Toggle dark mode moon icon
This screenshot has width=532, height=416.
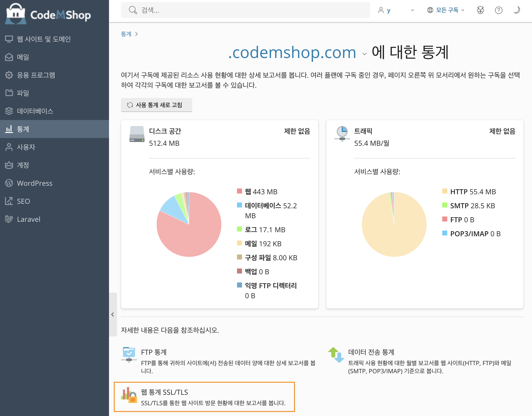point(516,10)
